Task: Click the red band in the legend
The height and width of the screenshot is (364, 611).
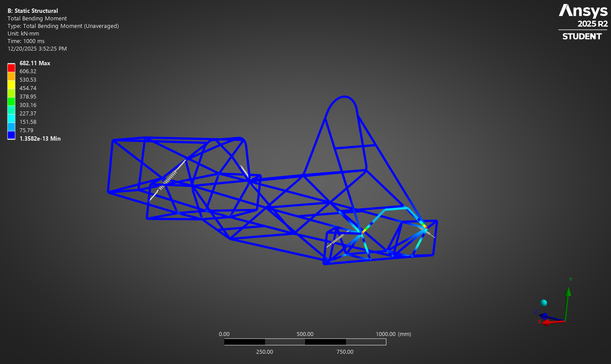Action: pyautogui.click(x=11, y=67)
